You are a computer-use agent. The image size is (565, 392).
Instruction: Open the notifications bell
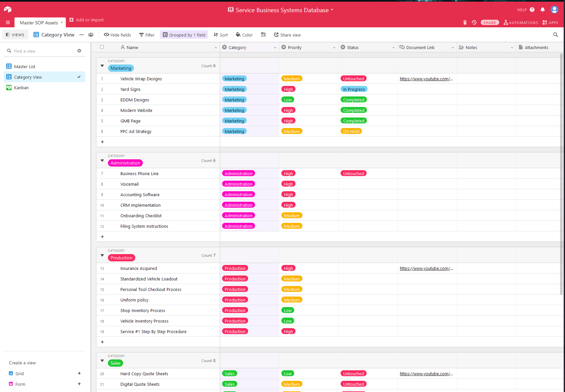pos(543,10)
